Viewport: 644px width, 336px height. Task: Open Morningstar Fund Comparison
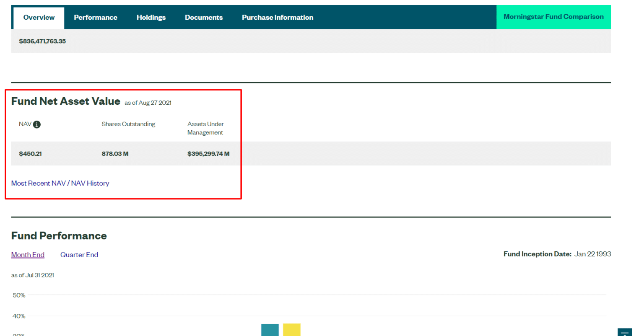[x=553, y=17]
